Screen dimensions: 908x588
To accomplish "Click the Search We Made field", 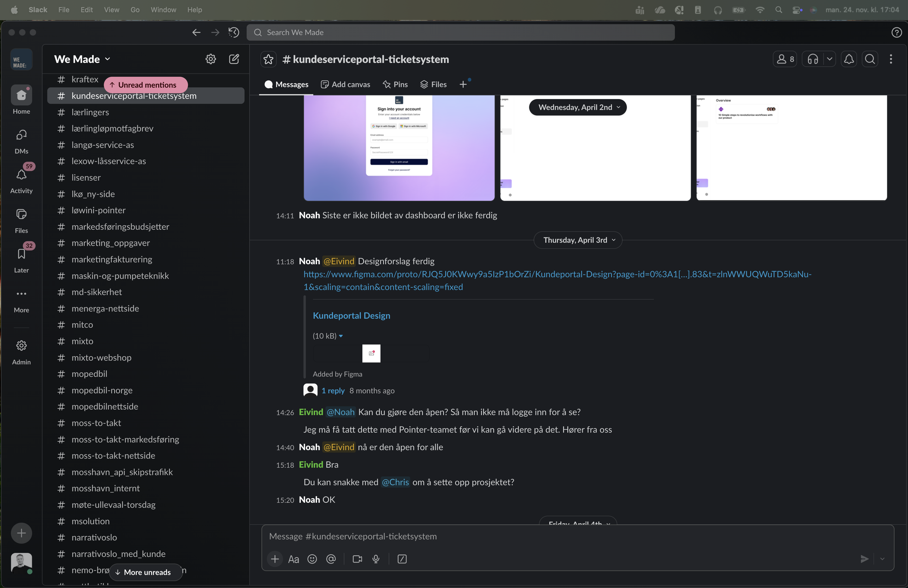I will pyautogui.click(x=460, y=32).
